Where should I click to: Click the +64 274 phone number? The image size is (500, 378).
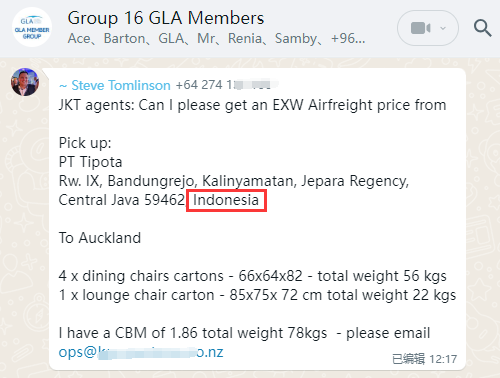click(223, 85)
